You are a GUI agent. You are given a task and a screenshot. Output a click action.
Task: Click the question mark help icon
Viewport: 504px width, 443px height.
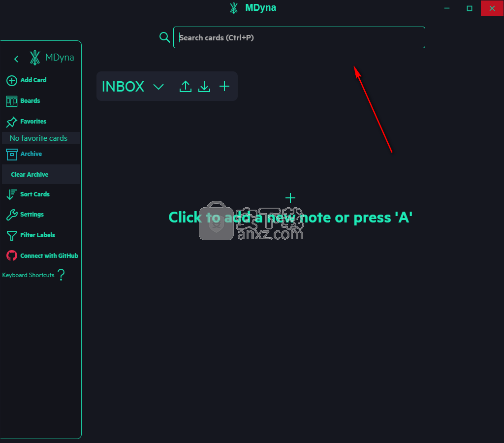(61, 275)
